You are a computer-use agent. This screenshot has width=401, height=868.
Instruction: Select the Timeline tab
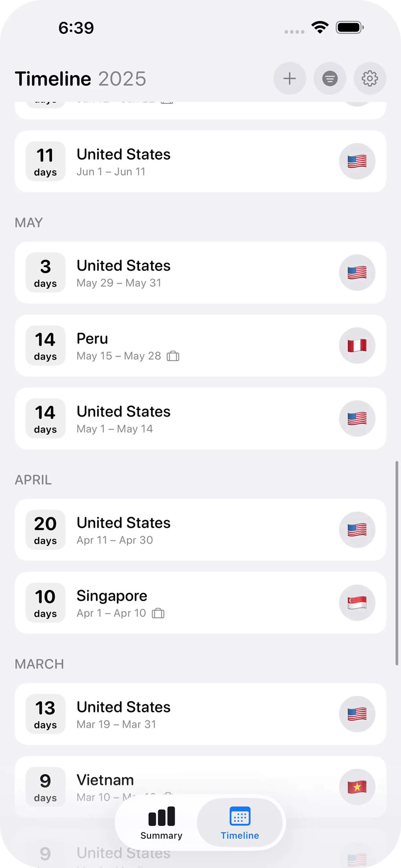pos(240,823)
